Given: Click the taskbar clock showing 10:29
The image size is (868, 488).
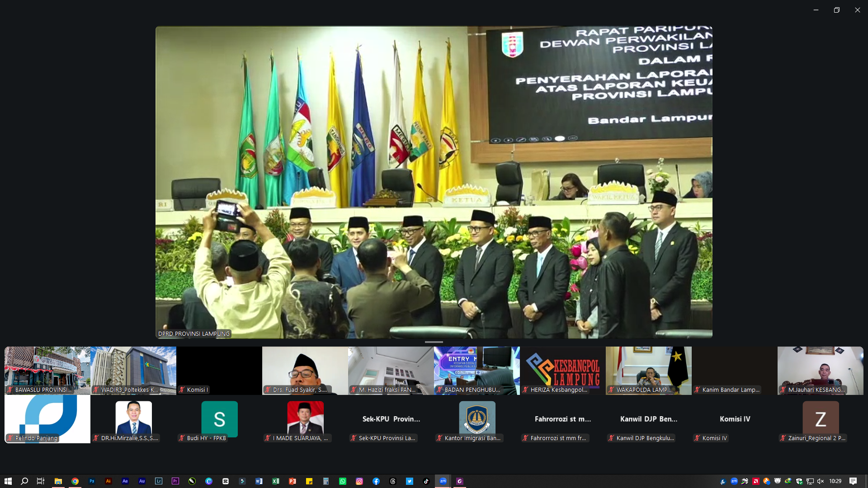Looking at the screenshot, I should tap(835, 481).
